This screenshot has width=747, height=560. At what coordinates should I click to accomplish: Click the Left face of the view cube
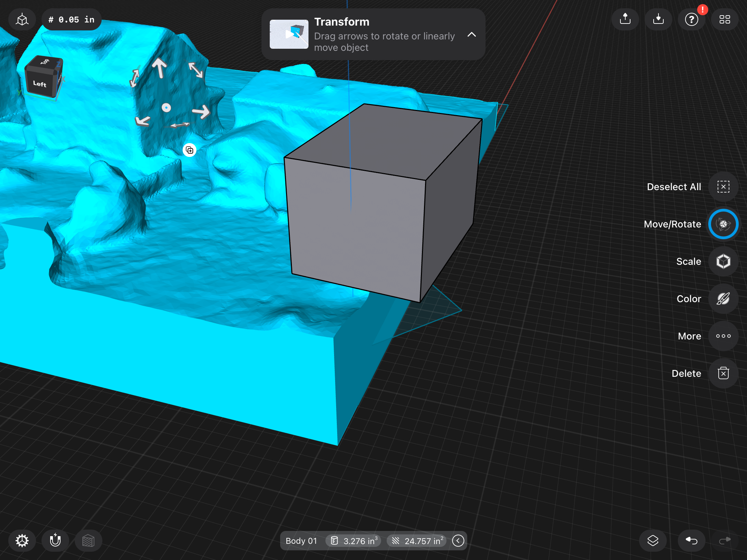39,84
